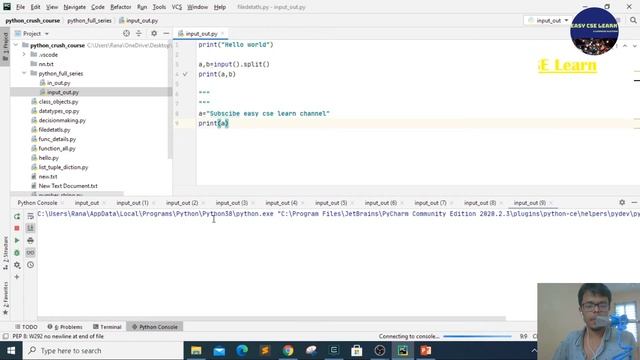The width and height of the screenshot is (640, 360).
Task: Click the green Execute Current Statement arrow
Action: click(17, 240)
